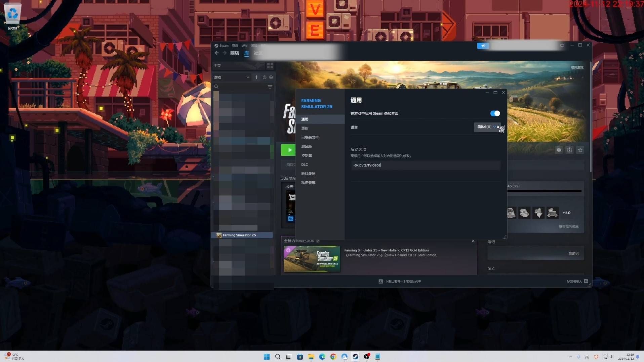Go back with Steam's back arrow
644x362 pixels.
pyautogui.click(x=216, y=53)
